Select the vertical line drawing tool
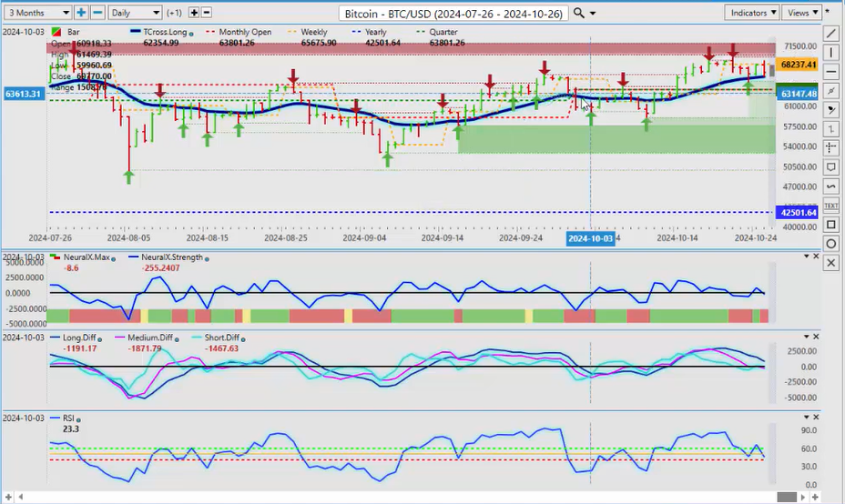The image size is (845, 504). tap(831, 53)
